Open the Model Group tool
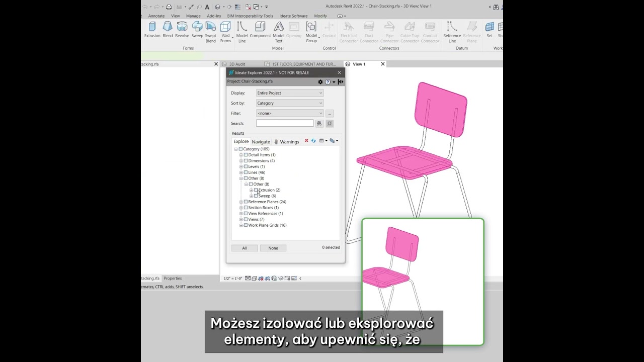Viewport: 644px width, 362px height. point(311,32)
